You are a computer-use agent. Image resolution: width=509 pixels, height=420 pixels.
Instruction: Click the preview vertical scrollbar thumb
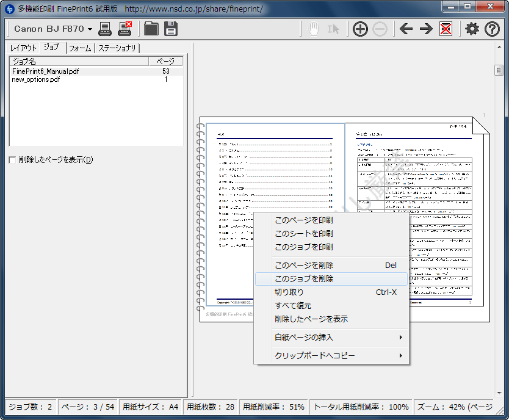pos(499,70)
